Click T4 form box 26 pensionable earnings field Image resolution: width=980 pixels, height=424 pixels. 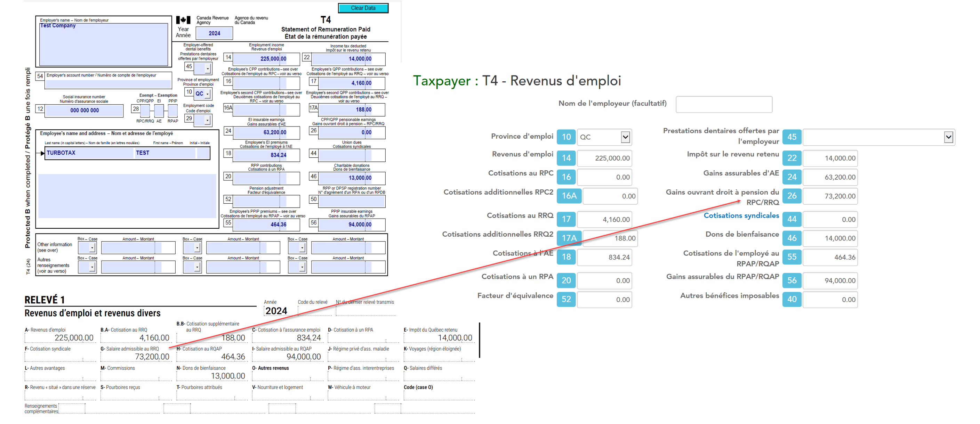[x=351, y=132]
